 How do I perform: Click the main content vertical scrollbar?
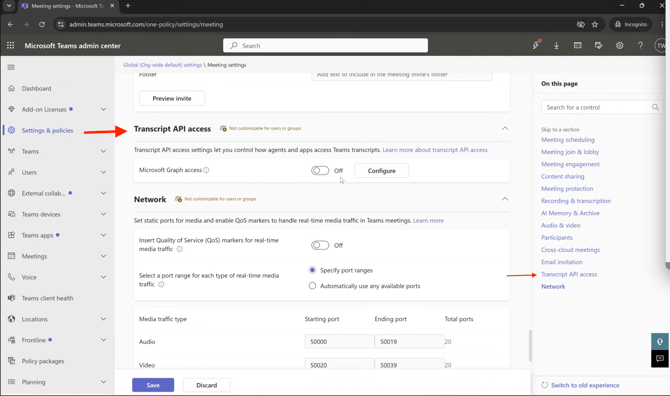(530, 345)
